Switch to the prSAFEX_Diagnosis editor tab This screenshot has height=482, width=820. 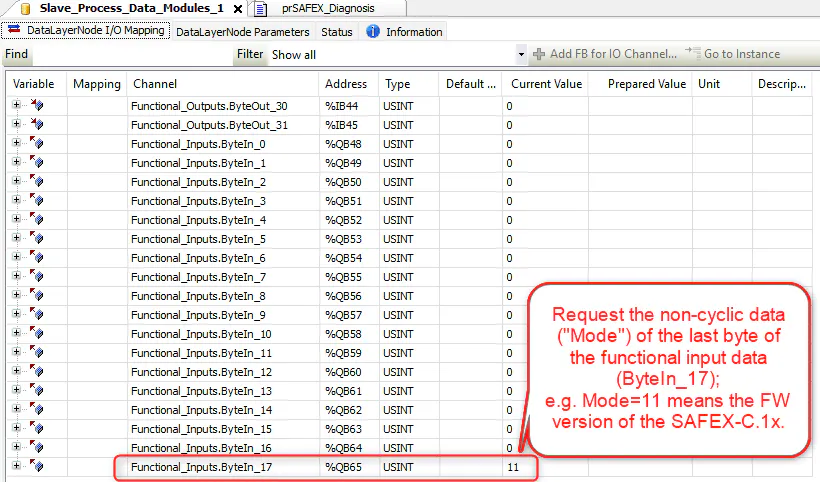(321, 9)
